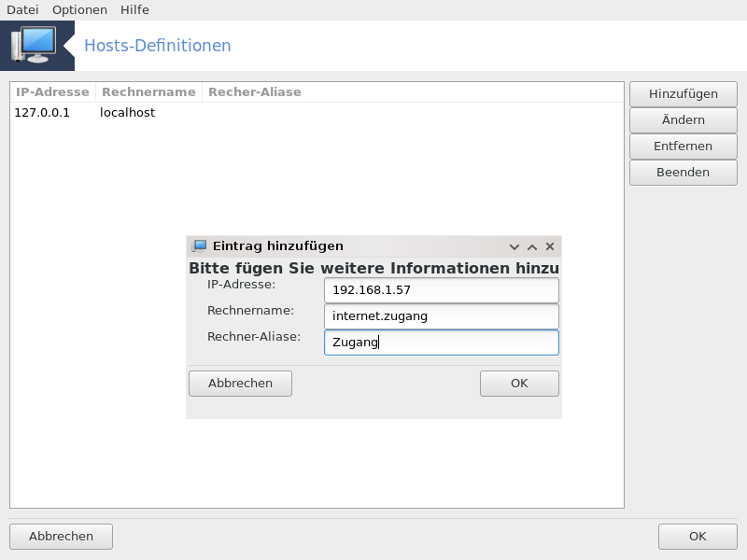Sort by the Recher-Aliase column header

tap(255, 91)
